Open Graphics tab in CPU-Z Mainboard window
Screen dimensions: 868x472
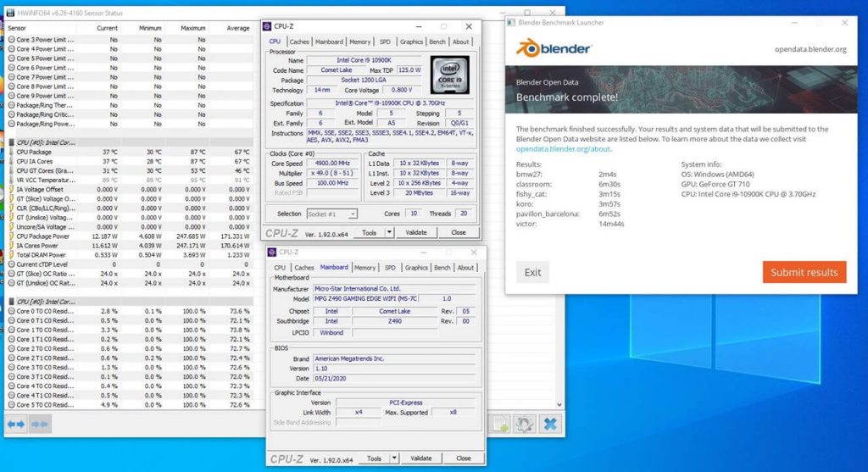[416, 267]
